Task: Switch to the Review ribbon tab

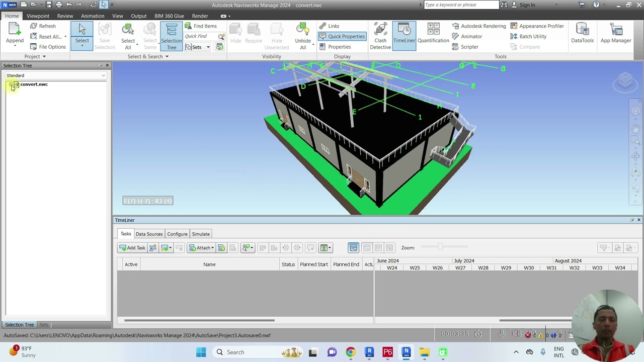Action: [x=65, y=16]
